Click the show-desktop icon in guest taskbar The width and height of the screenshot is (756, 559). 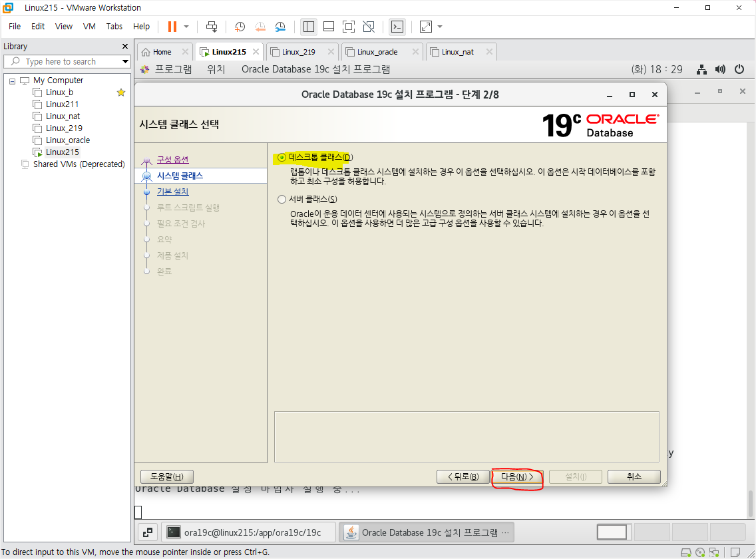(148, 532)
